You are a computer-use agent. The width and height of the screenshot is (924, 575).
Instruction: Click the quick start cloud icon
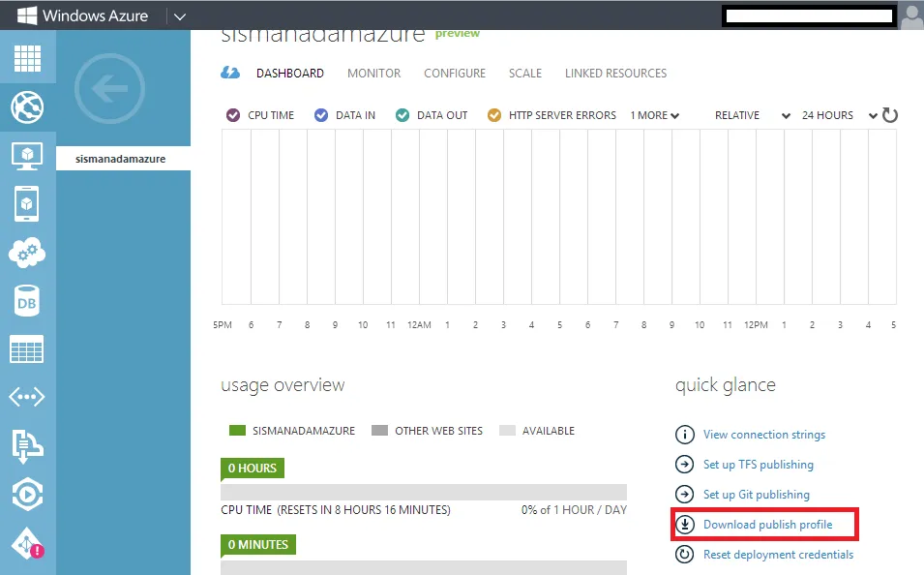[230, 74]
